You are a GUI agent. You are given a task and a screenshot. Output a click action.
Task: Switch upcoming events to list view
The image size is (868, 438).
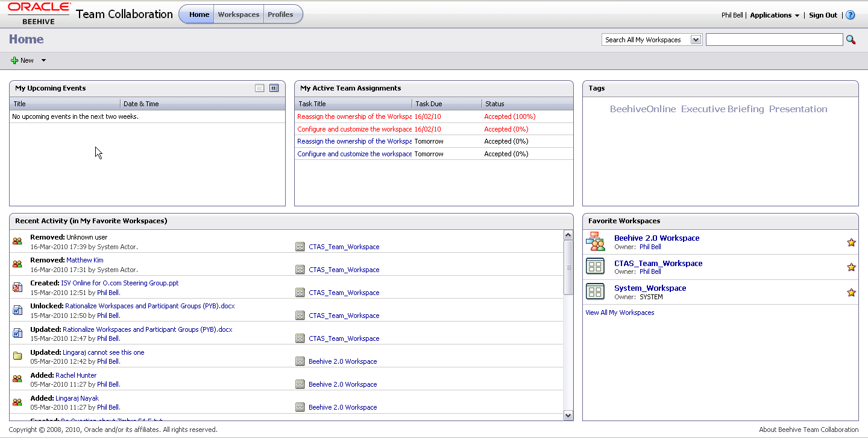tap(260, 88)
